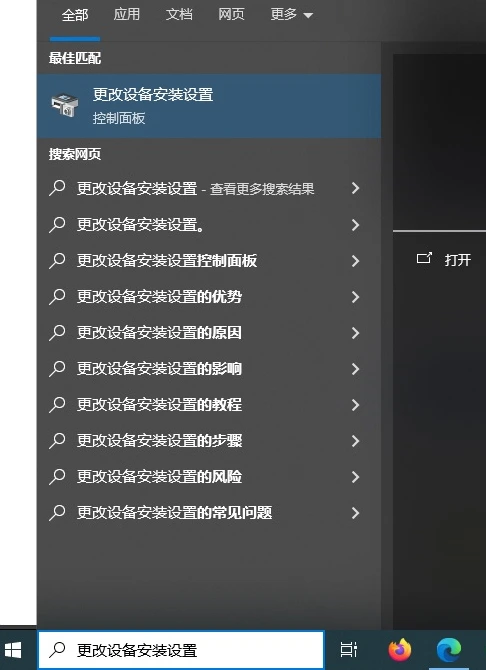Click the 更改设备安装设置 control panel icon
This screenshot has height=670, width=486.
point(65,105)
